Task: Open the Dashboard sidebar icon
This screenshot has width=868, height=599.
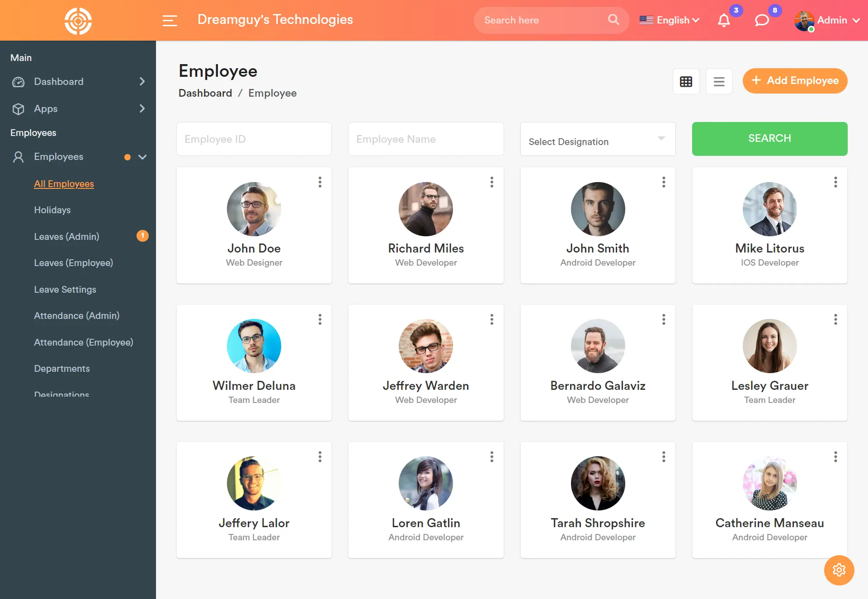Action: click(18, 82)
